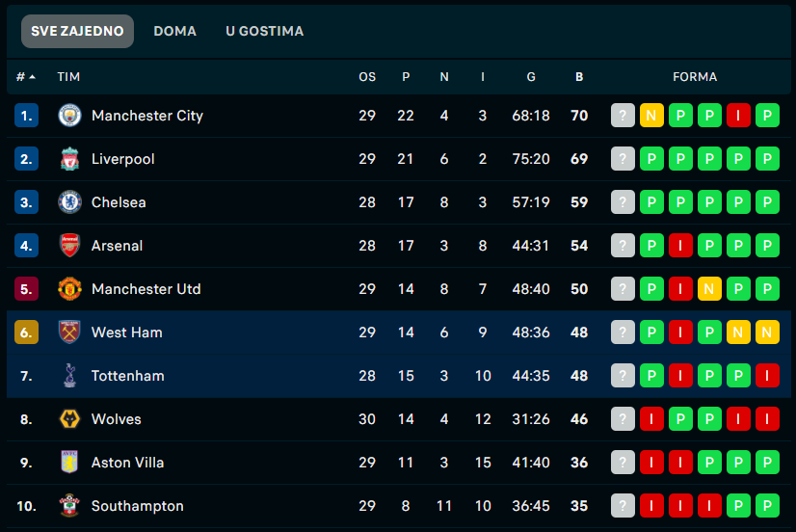Click Liverpool's grey question mark form badge
Viewport: 796px width, 532px height.
[x=623, y=159]
